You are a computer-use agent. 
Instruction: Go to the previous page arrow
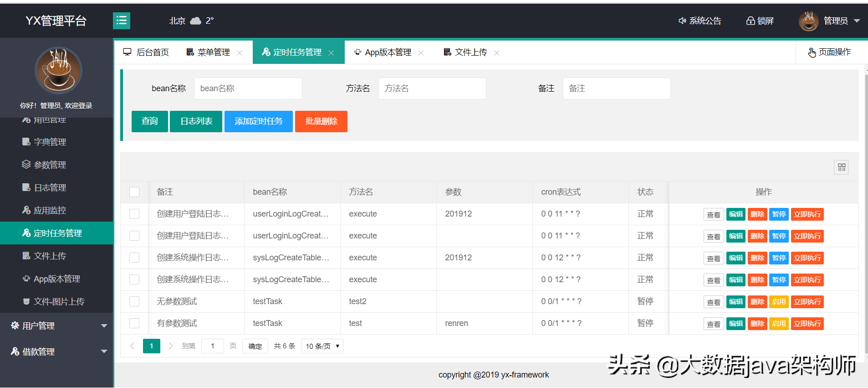pyautogui.click(x=132, y=346)
